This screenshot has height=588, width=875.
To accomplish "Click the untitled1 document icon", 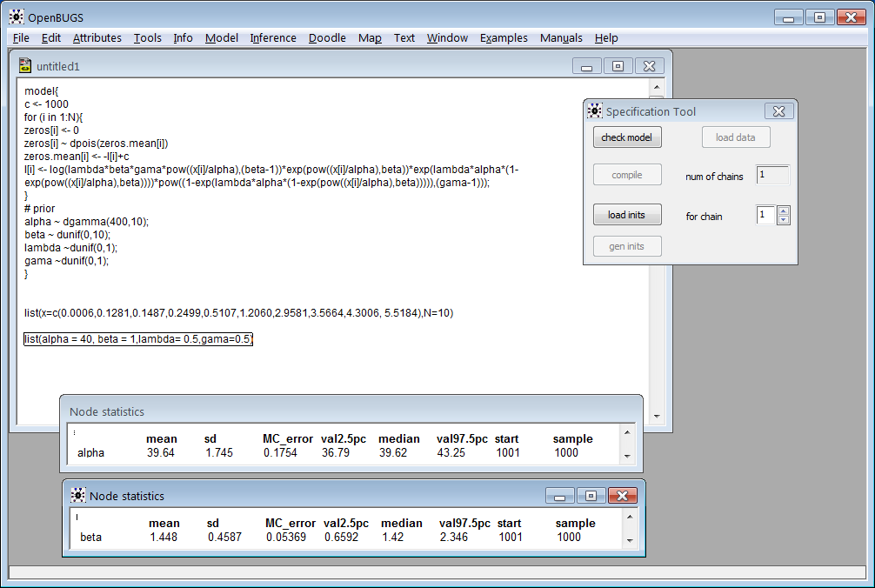I will click(x=24, y=66).
